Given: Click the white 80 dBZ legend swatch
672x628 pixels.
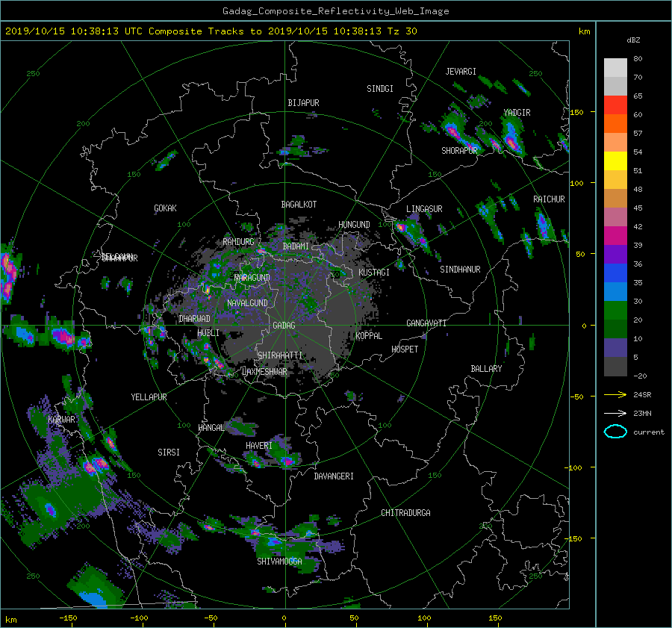Looking at the screenshot, I should pos(615,68).
